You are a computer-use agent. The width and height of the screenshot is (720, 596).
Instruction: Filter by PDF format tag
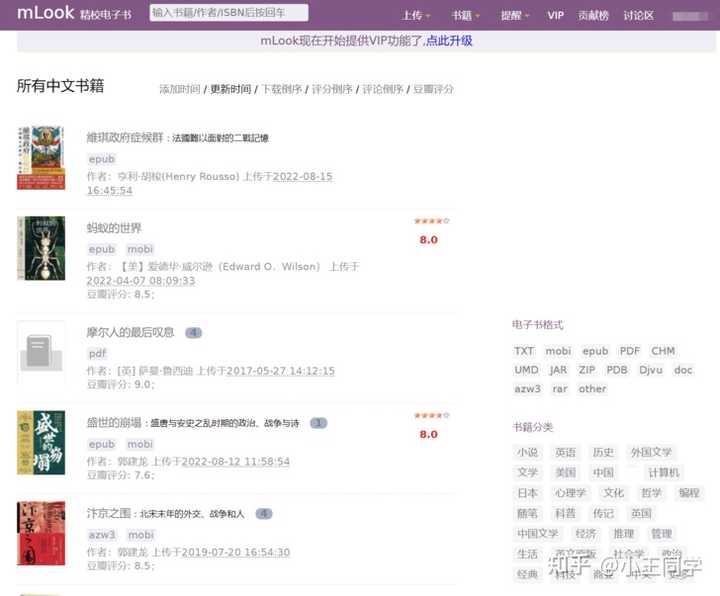pyautogui.click(x=629, y=351)
